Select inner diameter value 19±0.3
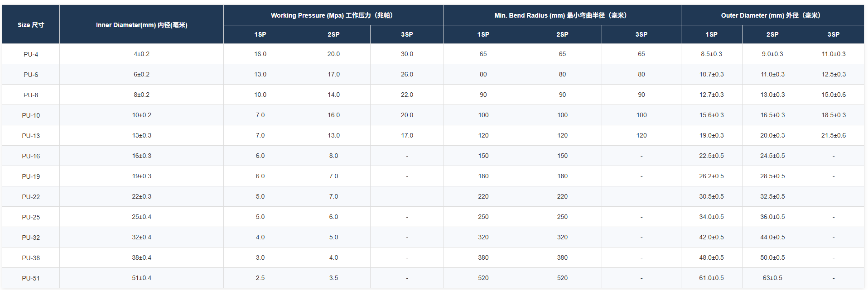The image size is (868, 290). (141, 176)
